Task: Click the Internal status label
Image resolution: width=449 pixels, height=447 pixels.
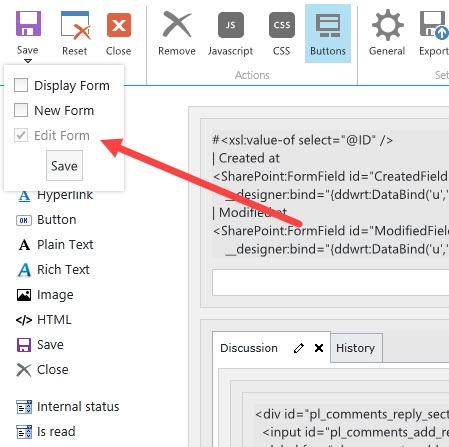Action: [x=78, y=407]
